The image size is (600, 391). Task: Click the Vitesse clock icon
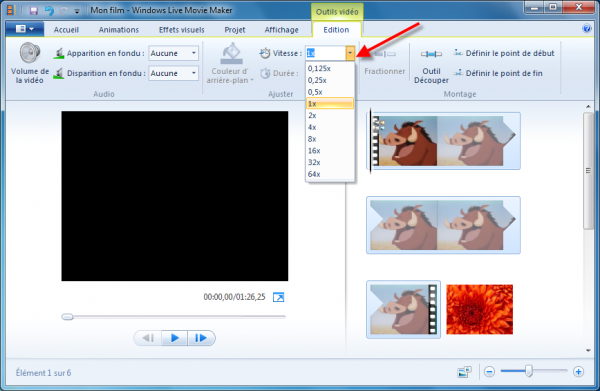coord(265,53)
